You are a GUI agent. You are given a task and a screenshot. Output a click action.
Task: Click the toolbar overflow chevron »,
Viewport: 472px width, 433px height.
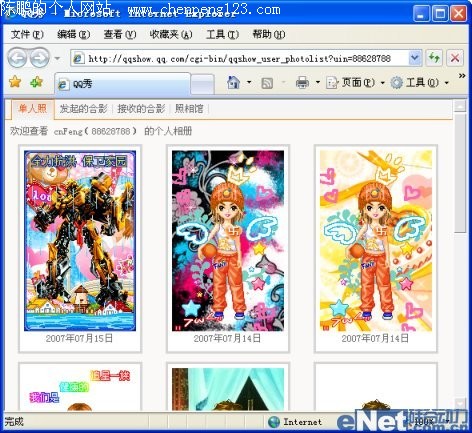[x=462, y=76]
